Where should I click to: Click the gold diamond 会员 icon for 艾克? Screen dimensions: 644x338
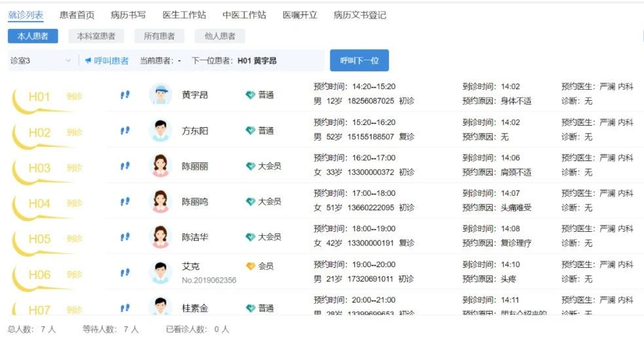click(250, 267)
